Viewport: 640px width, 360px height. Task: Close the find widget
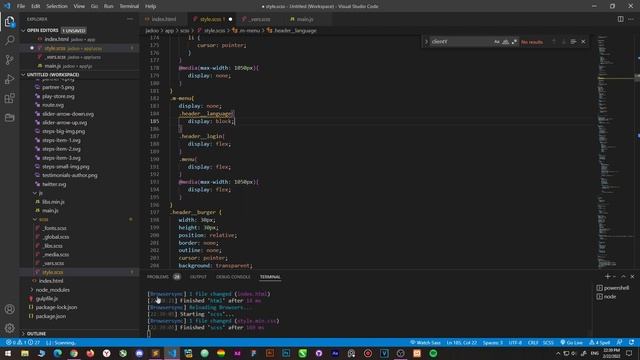coord(583,42)
